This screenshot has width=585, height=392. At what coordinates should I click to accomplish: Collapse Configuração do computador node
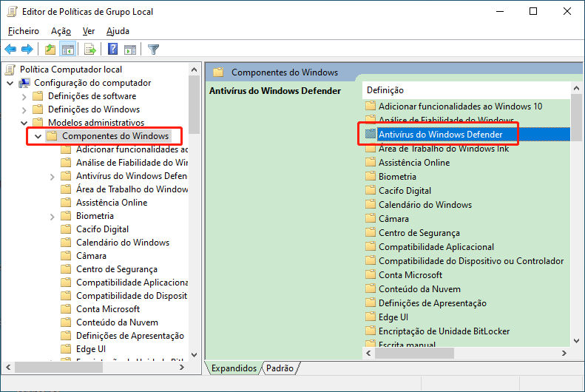point(10,83)
